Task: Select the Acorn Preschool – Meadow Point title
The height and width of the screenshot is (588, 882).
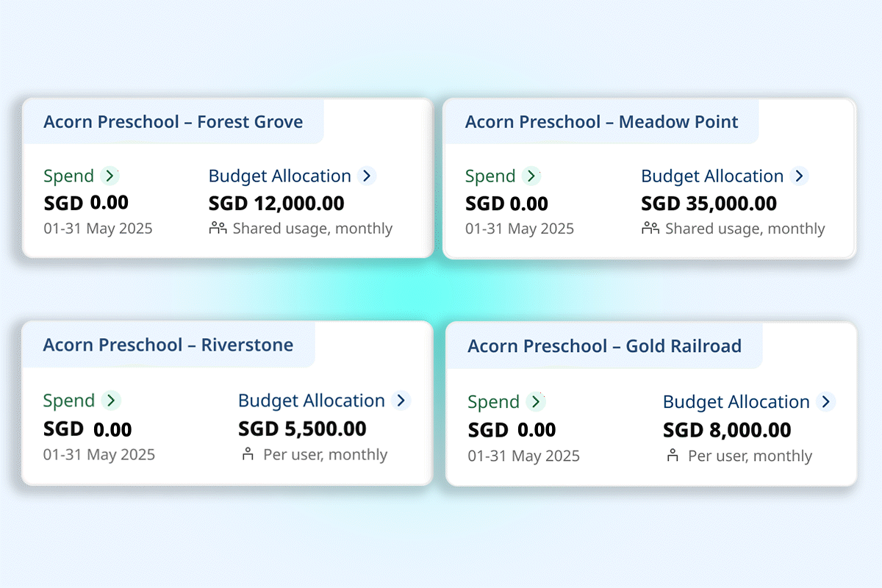Action: (601, 121)
